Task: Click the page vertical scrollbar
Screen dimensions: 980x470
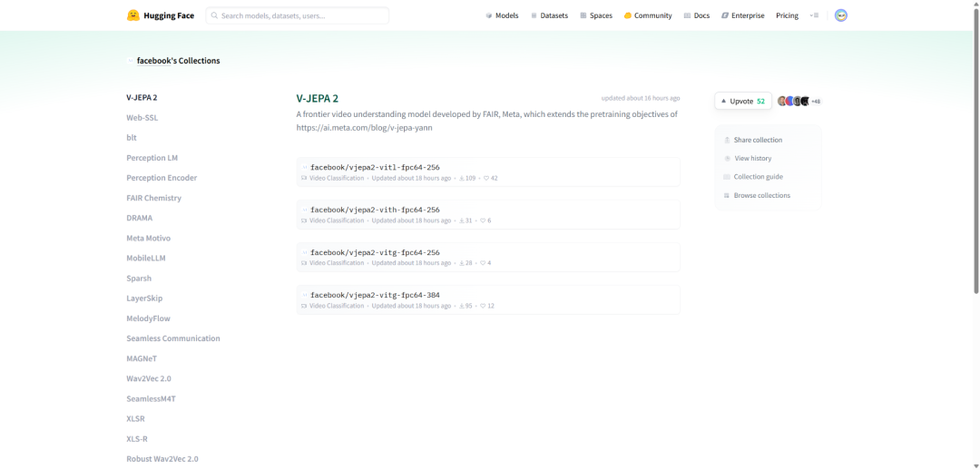Action: (x=976, y=150)
